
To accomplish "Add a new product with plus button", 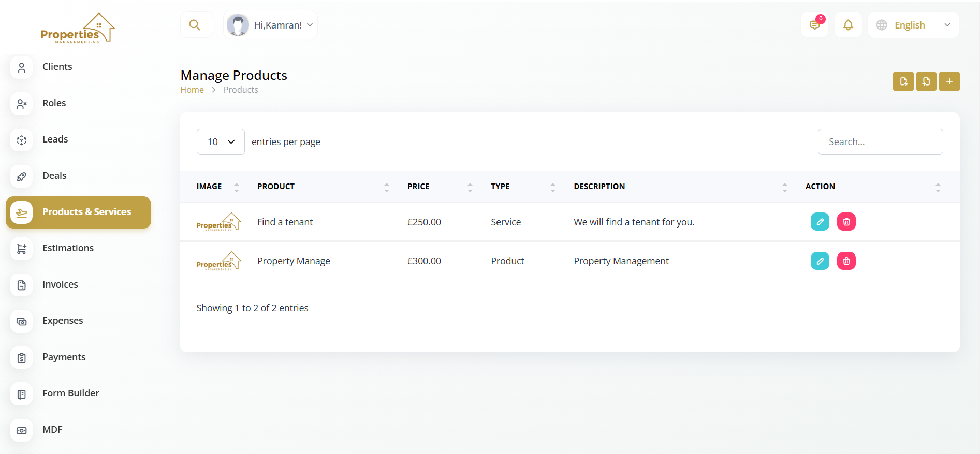I will point(949,81).
